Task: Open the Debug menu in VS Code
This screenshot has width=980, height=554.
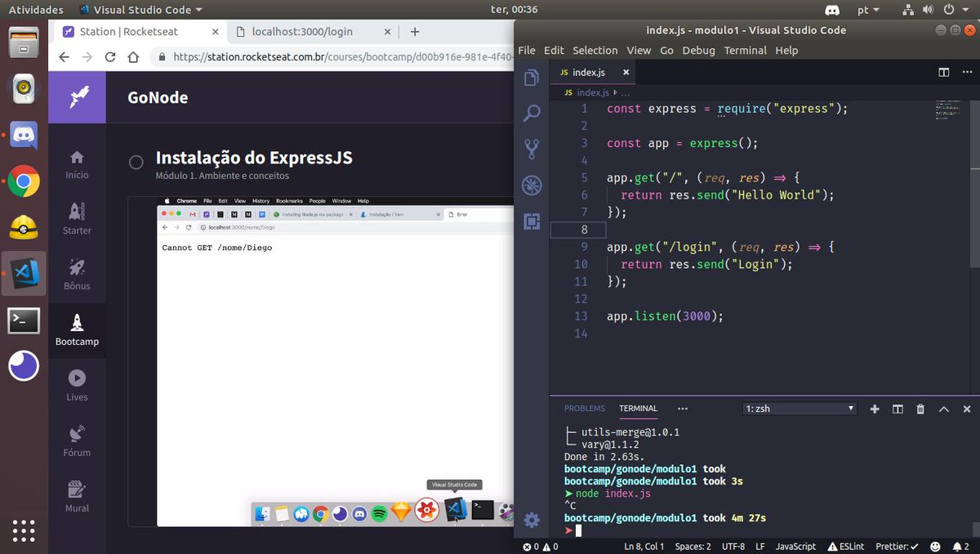Action: pyautogui.click(x=698, y=51)
